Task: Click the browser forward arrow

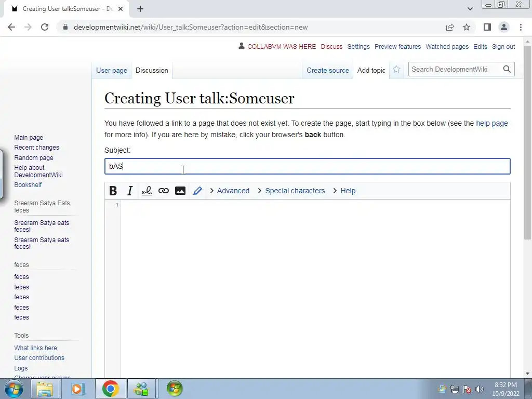Action: [x=28, y=27]
